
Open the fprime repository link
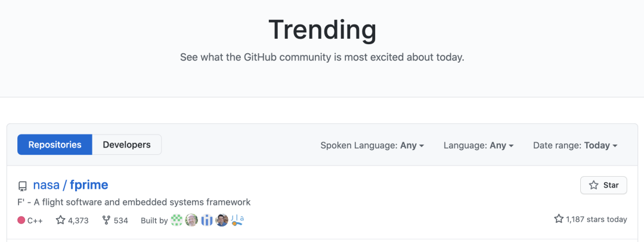89,185
